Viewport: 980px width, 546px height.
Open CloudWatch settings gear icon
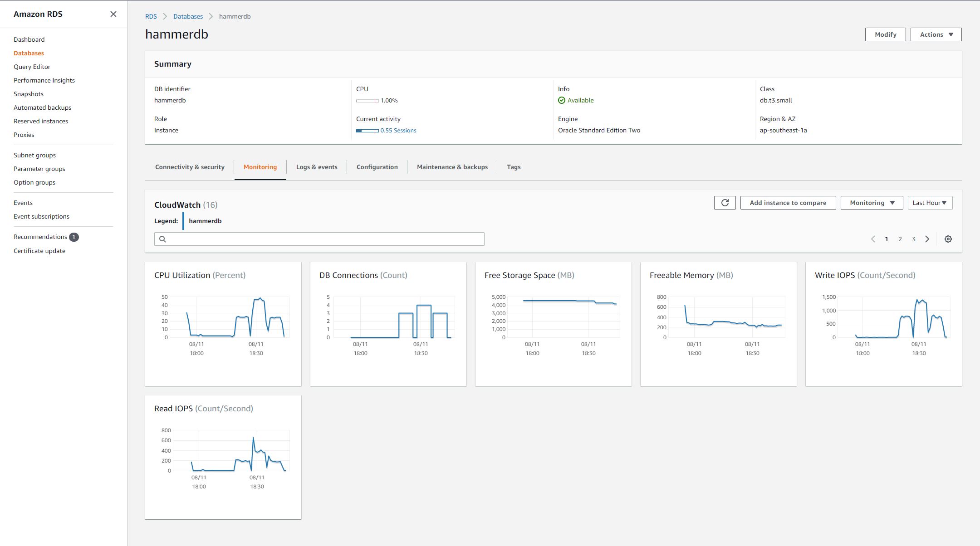948,239
